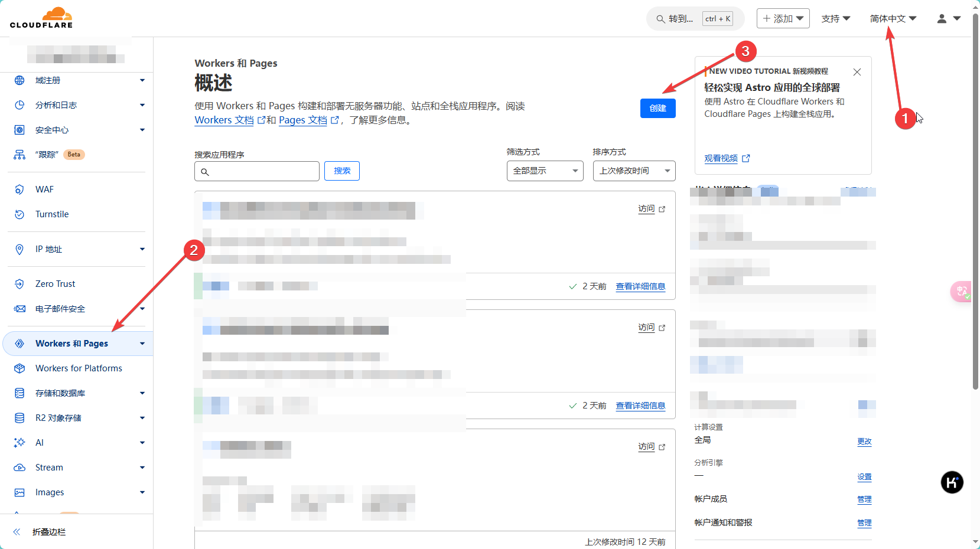The height and width of the screenshot is (549, 980).
Task: Click the Workers 和 Pages icon
Action: [19, 344]
